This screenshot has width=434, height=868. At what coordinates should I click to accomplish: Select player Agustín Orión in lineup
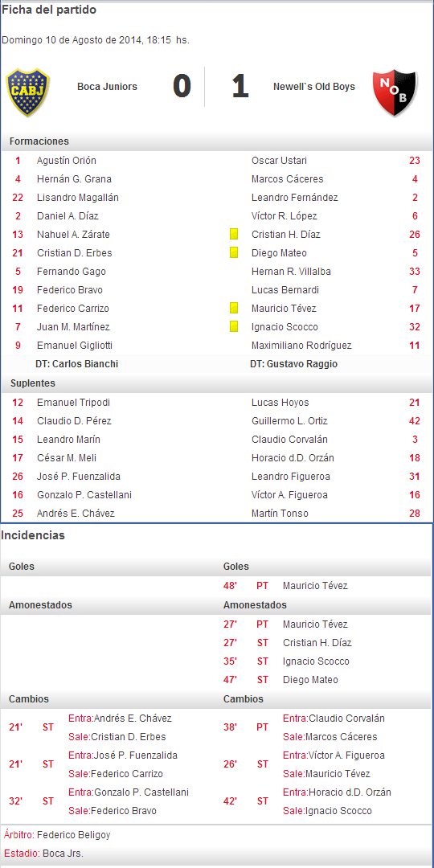point(67,161)
